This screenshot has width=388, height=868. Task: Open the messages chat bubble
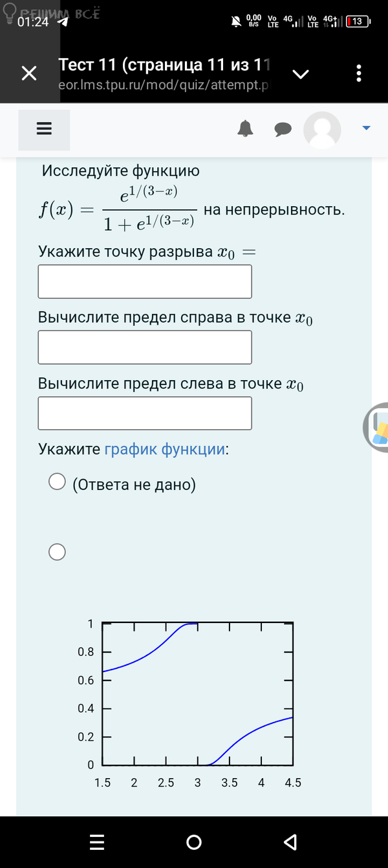[283, 130]
